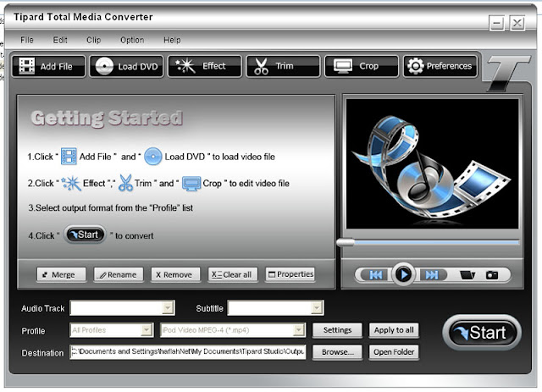Screen dimensions: 542x392
Task: Open the Effect tool
Action: (x=205, y=66)
